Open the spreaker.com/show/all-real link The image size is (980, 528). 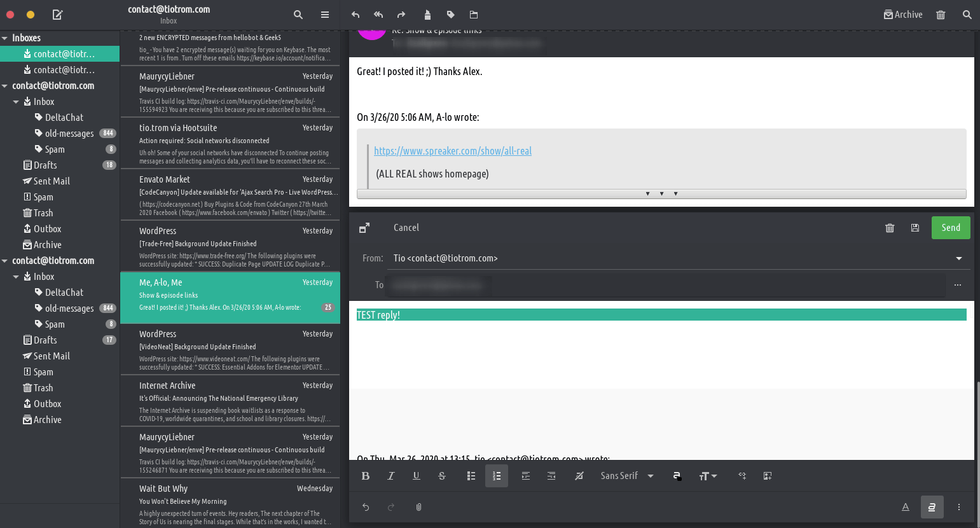coord(453,151)
